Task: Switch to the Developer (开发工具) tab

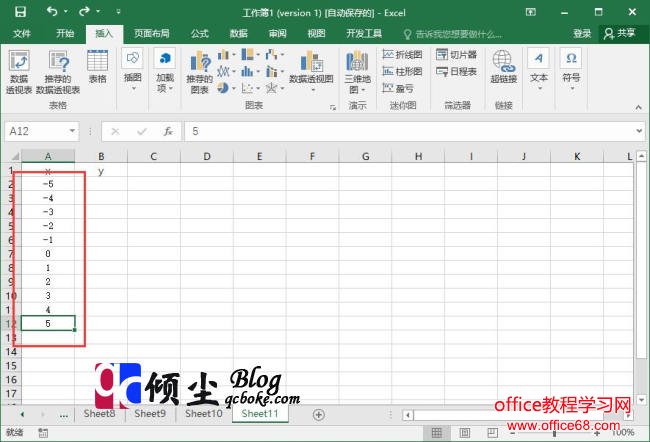Action: click(x=364, y=34)
